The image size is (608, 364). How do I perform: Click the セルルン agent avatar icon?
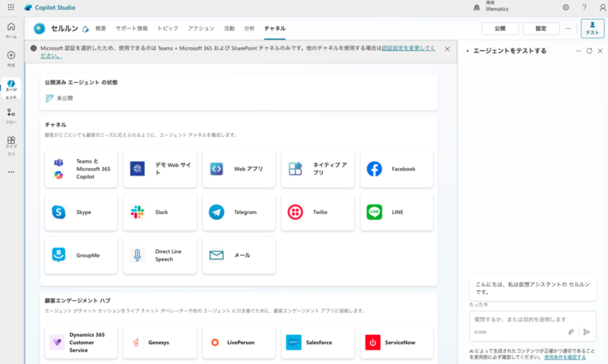click(x=40, y=28)
